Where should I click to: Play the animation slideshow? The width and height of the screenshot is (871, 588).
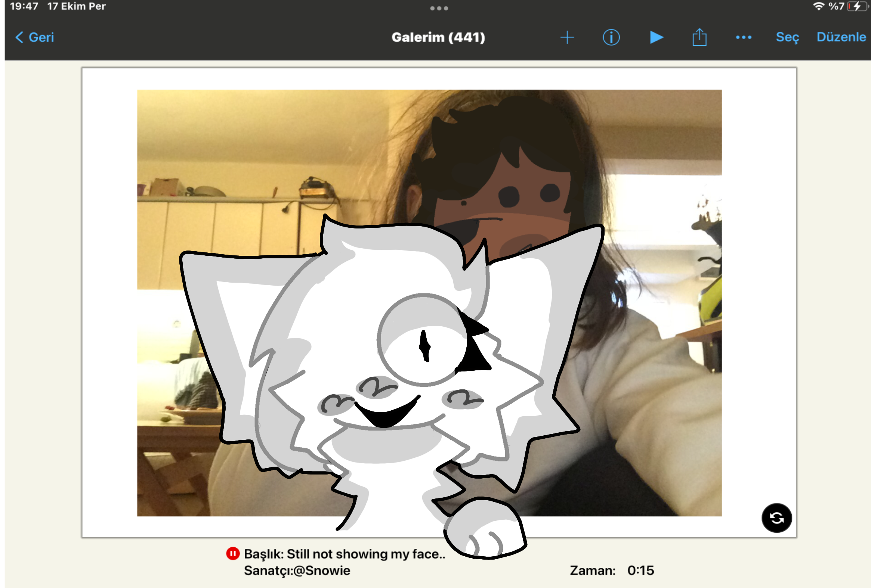click(656, 37)
